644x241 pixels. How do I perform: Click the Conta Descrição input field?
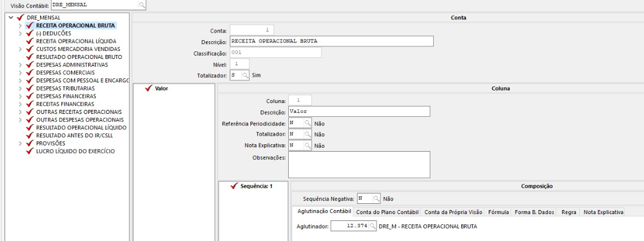point(331,41)
